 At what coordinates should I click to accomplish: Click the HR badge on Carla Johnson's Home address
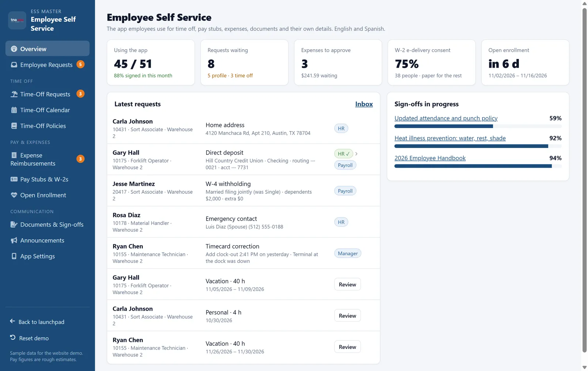coord(341,128)
